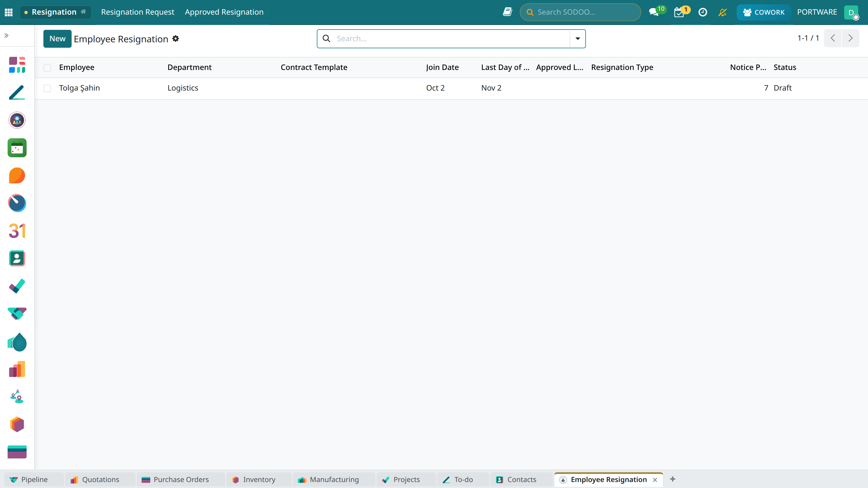Open the Resignation Request menu
This screenshot has height=488, width=868.
(x=138, y=12)
